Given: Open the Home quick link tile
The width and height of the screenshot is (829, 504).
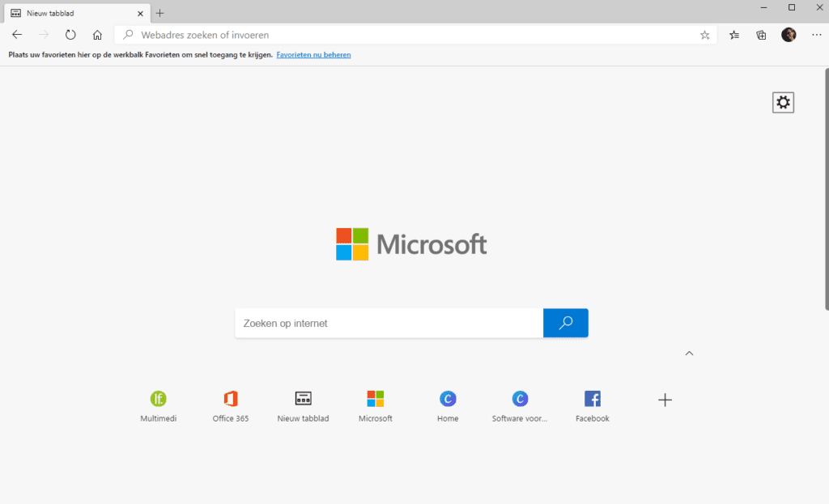Looking at the screenshot, I should click(x=448, y=406).
